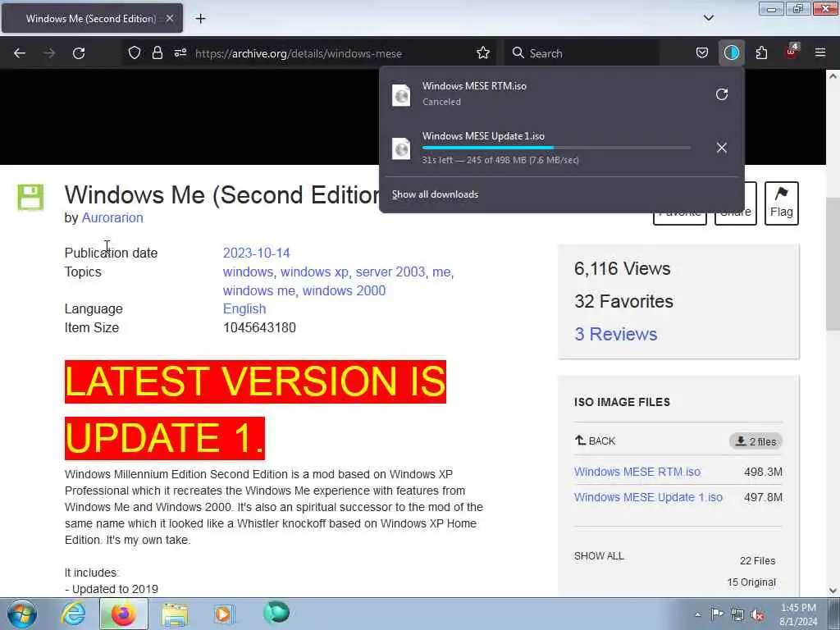Open the 'server 2003' topic link

pyautogui.click(x=390, y=272)
